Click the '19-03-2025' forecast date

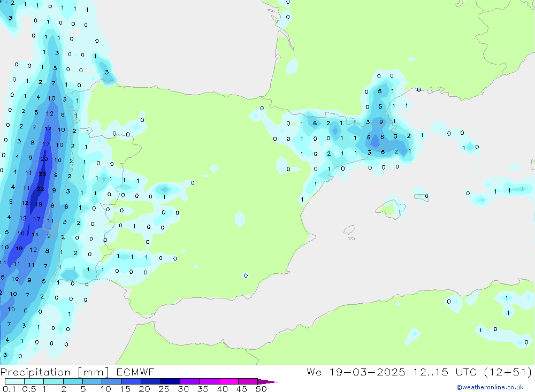pyautogui.click(x=367, y=372)
